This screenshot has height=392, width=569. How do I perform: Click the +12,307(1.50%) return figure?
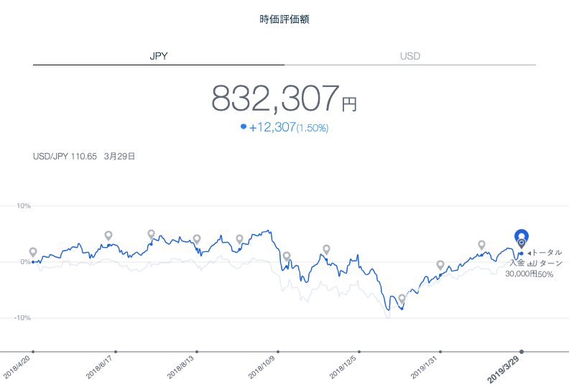click(288, 127)
